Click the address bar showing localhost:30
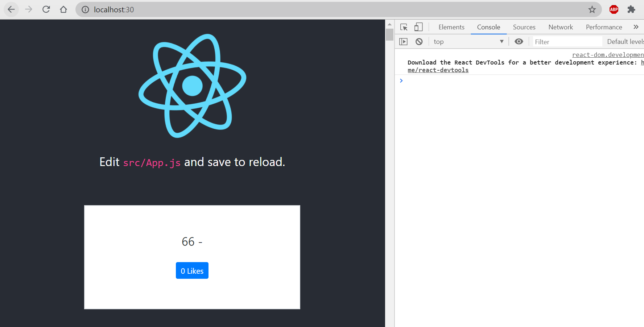Screen dimensions: 644x327 click(x=338, y=9)
